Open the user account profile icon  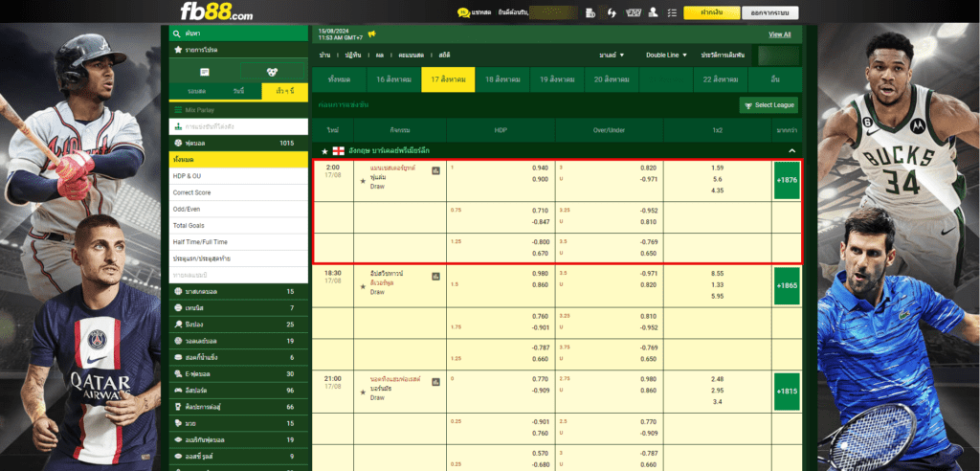click(653, 12)
